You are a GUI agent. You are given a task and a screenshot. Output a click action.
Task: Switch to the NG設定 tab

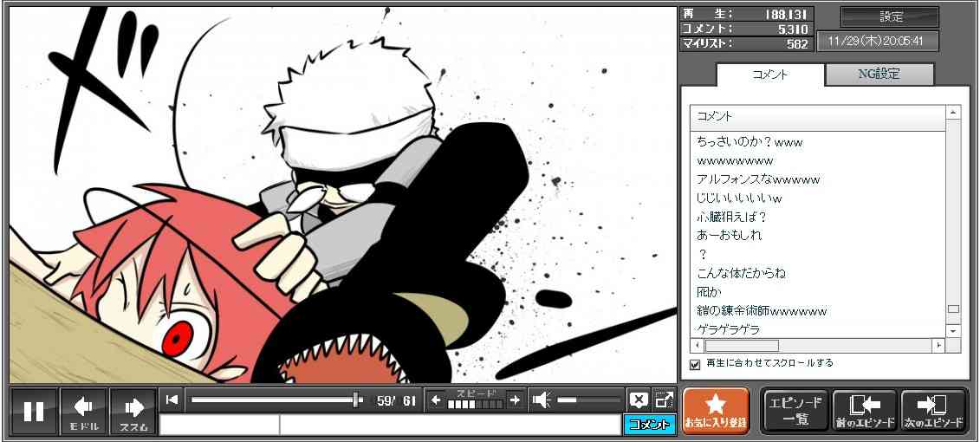click(x=879, y=75)
